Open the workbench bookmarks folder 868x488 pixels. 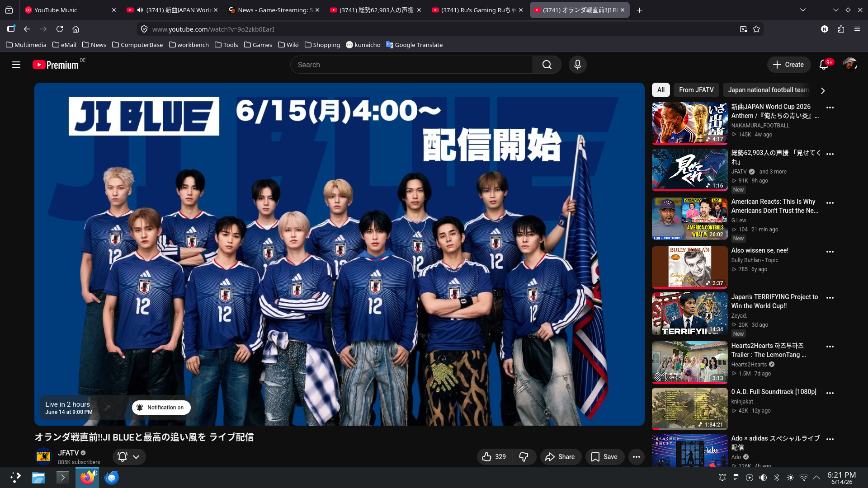pyautogui.click(x=189, y=45)
